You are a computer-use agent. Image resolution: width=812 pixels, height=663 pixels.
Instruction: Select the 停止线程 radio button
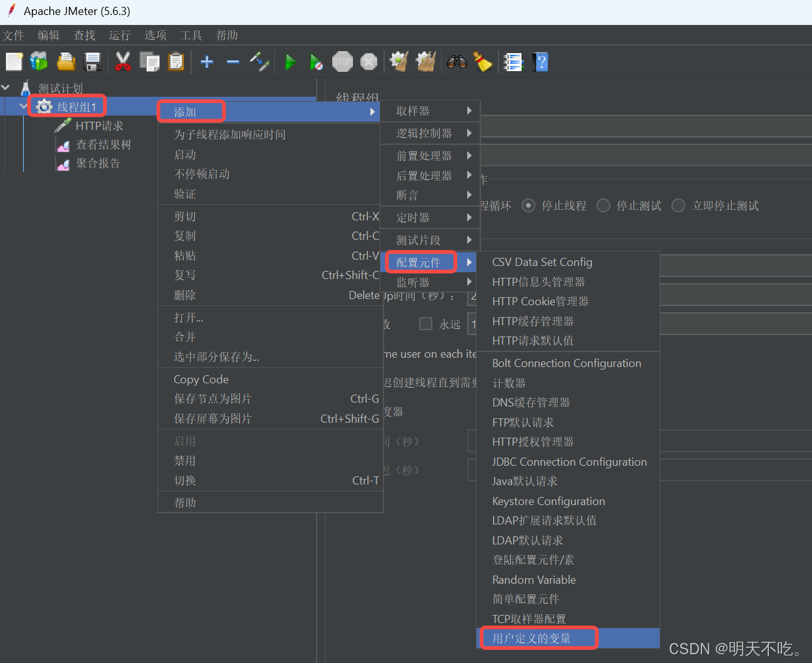[x=528, y=205]
